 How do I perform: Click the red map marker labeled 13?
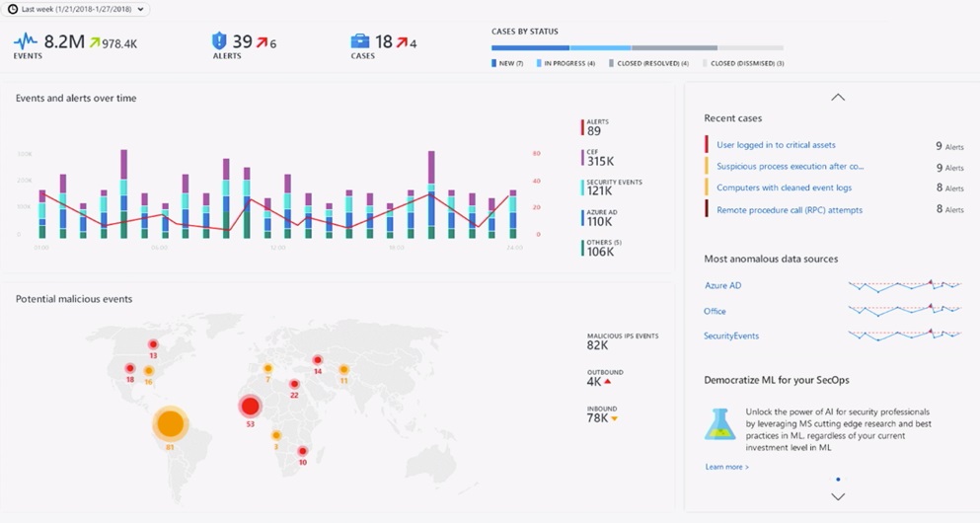(153, 344)
